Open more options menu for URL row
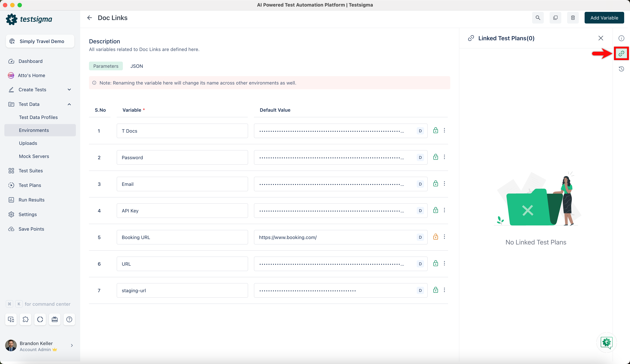The width and height of the screenshot is (630, 364). pos(444,263)
